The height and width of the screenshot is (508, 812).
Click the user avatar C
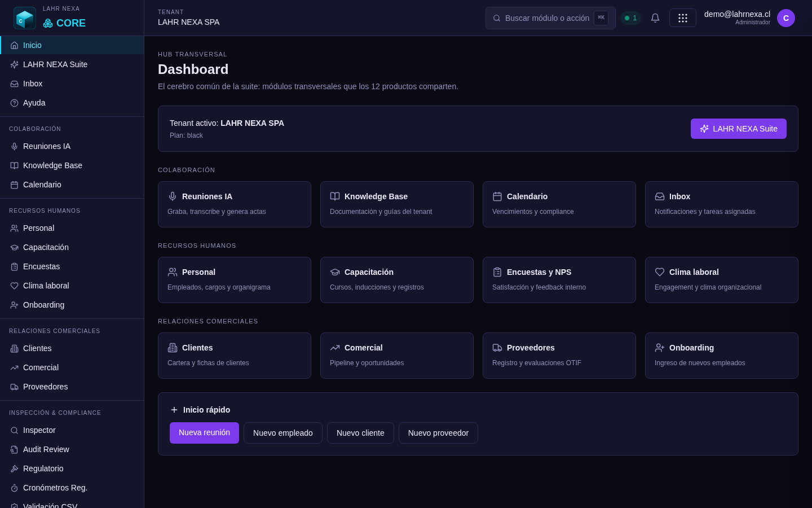[786, 18]
